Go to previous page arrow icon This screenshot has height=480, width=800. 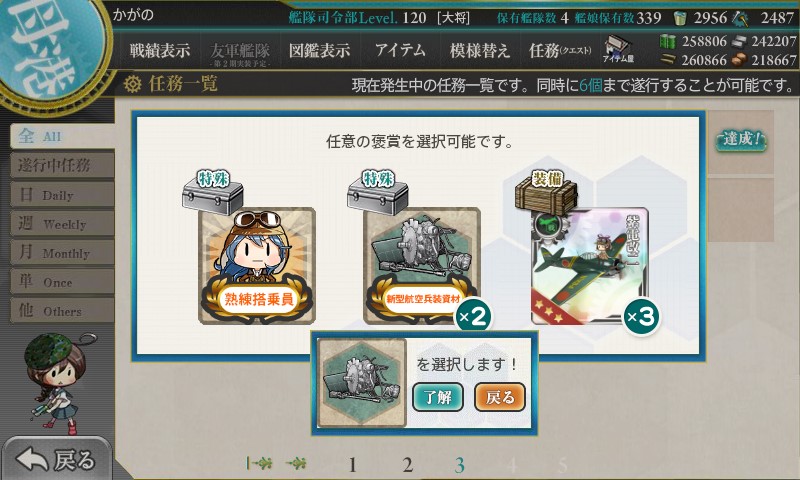click(x=296, y=464)
